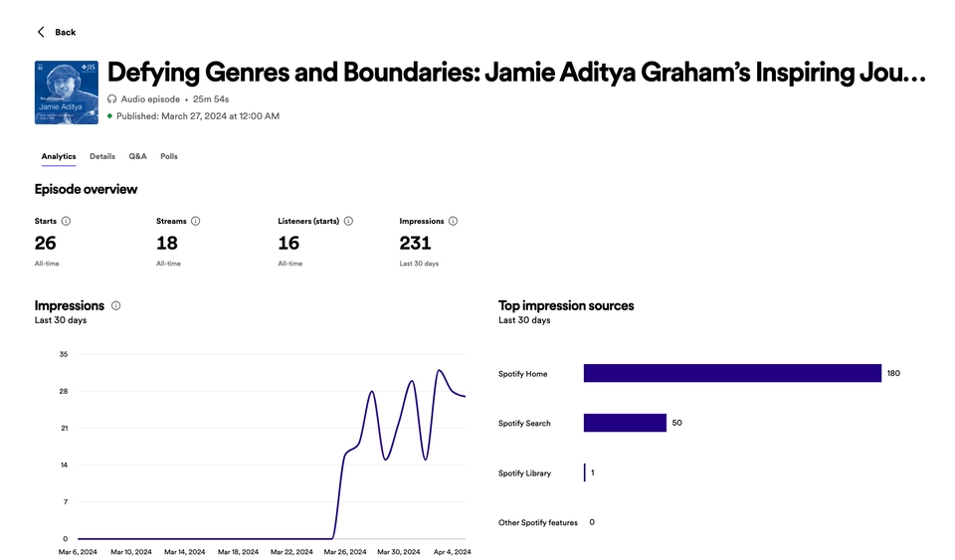Click the Apr 4, 2024 axis label
The height and width of the screenshot is (560, 955).
451,551
